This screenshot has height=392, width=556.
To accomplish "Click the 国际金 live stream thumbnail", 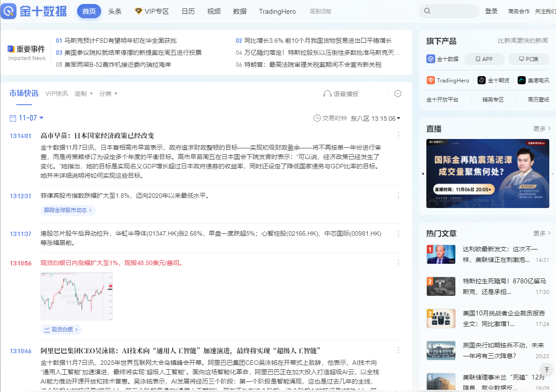I will pos(487,173).
